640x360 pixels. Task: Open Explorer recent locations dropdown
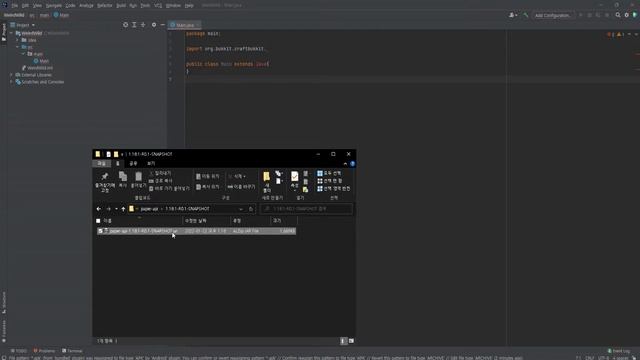coord(116,209)
